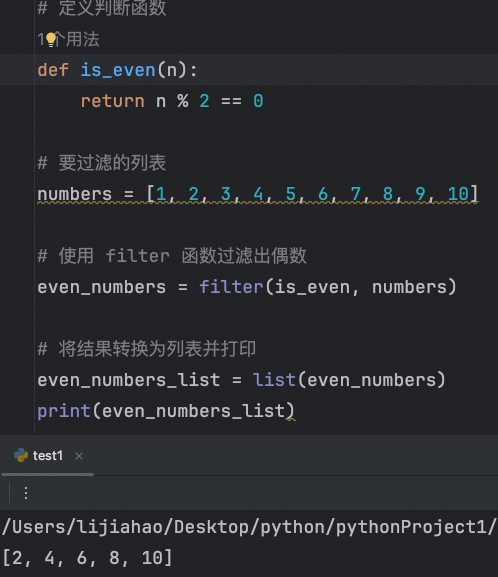498x577 pixels.
Task: Click the is_even function name in def
Action: (x=118, y=70)
